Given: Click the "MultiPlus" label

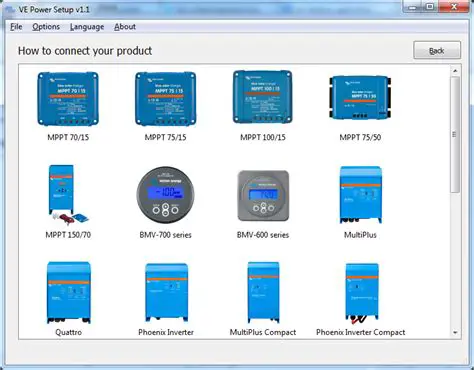Looking at the screenshot, I should click(360, 235).
